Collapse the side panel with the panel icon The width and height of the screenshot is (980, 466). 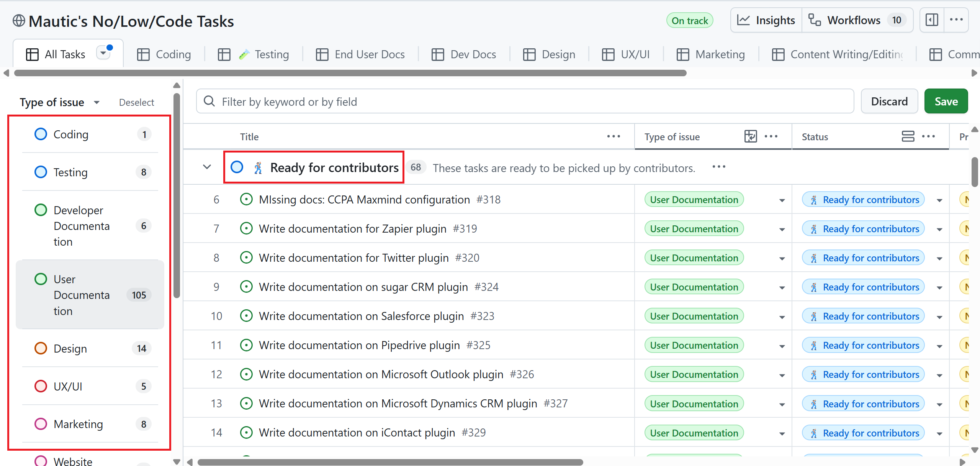[x=931, y=20]
